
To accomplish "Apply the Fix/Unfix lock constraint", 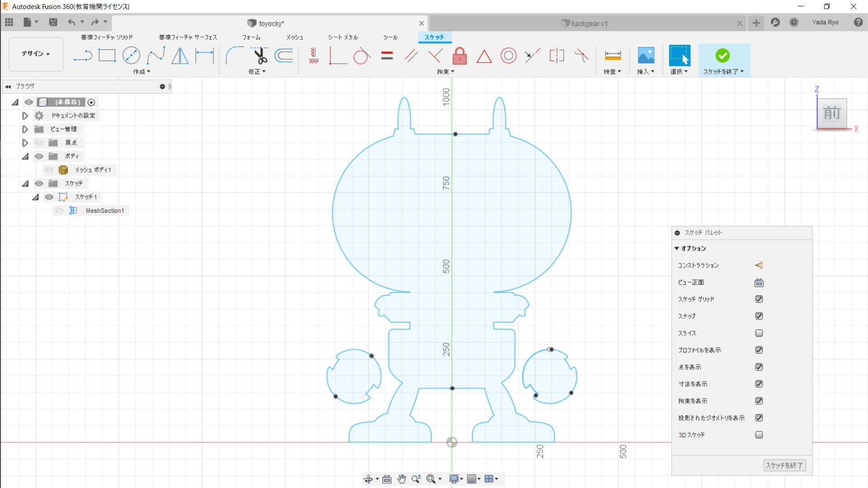I will point(459,56).
